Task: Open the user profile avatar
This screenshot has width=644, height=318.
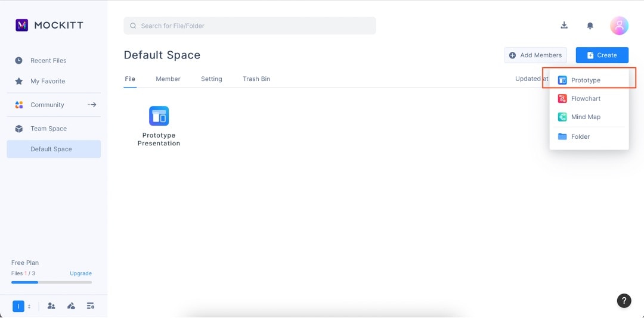Action: click(619, 26)
